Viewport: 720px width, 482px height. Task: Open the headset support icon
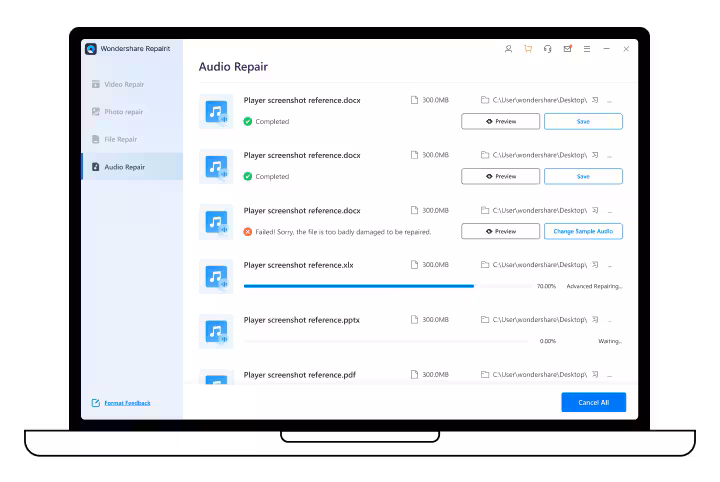(547, 49)
